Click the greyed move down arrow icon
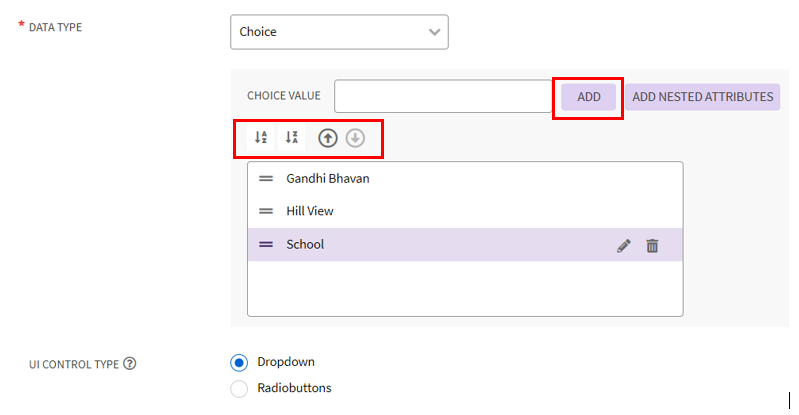799x415 pixels. pyautogui.click(x=355, y=138)
